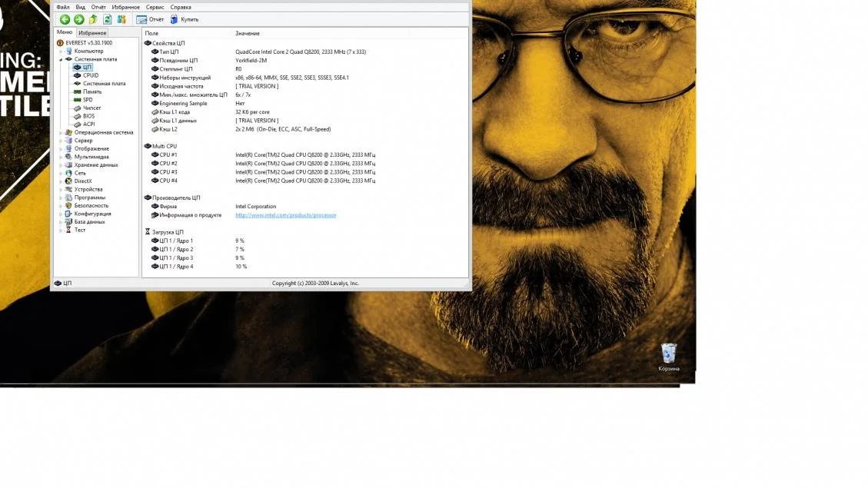Open the Избранное menu in the menu bar
Viewport: 868px width, 488px height.
click(x=125, y=7)
